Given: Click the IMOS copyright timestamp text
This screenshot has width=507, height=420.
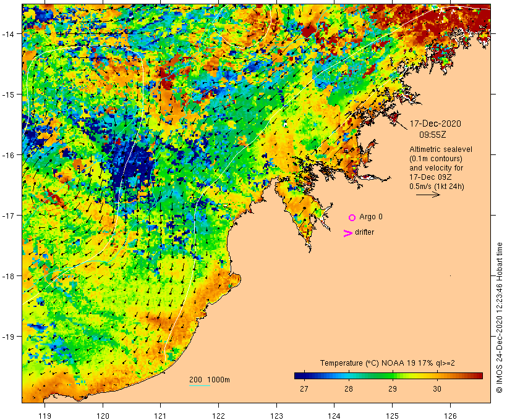Looking at the screenshot, I should [x=500, y=317].
